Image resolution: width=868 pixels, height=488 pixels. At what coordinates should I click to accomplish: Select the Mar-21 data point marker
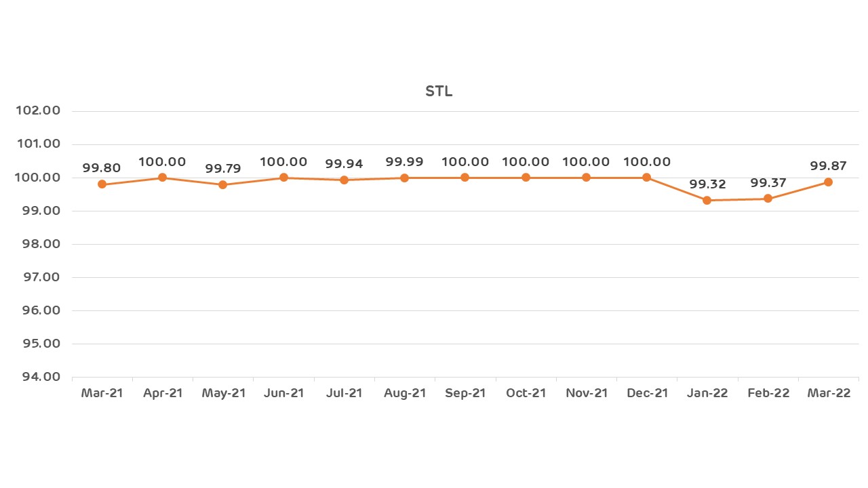pyautogui.click(x=102, y=184)
